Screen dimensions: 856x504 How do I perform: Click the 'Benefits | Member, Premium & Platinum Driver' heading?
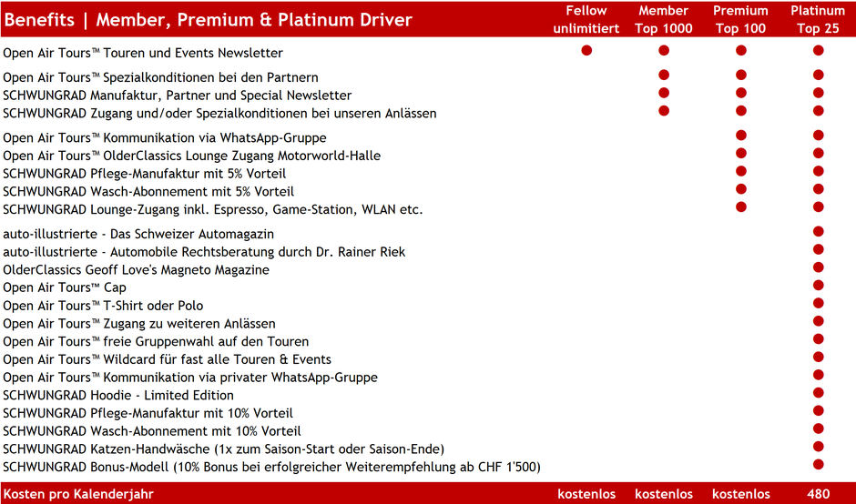[208, 20]
